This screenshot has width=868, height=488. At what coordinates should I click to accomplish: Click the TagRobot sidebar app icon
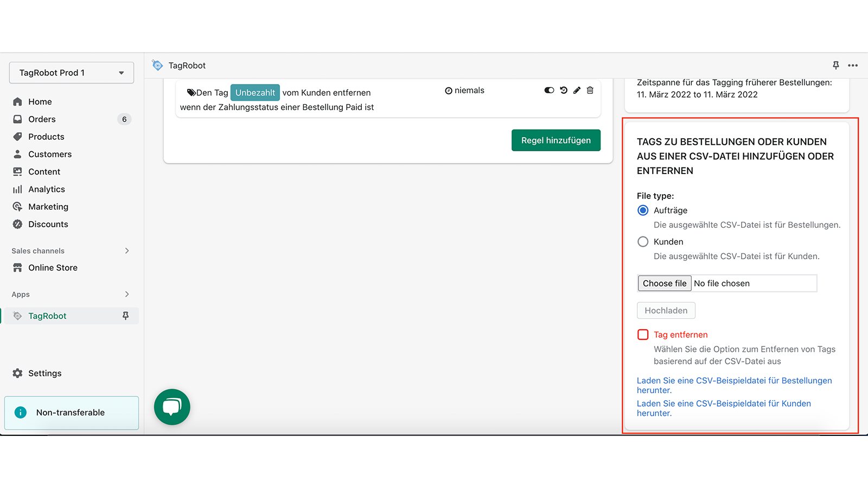17,316
